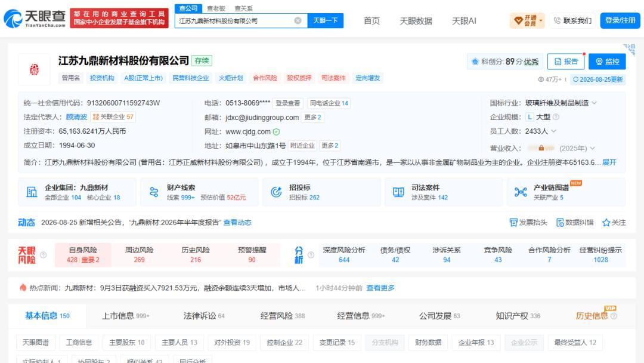The height and width of the screenshot is (363, 644).
Task: Expand the 员工人数 employee count chevron
Action: click(x=553, y=131)
